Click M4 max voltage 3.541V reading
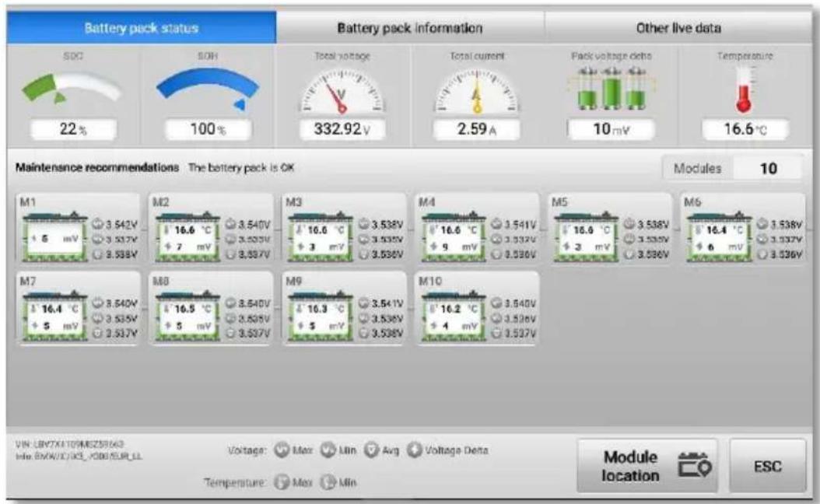 pyautogui.click(x=513, y=225)
